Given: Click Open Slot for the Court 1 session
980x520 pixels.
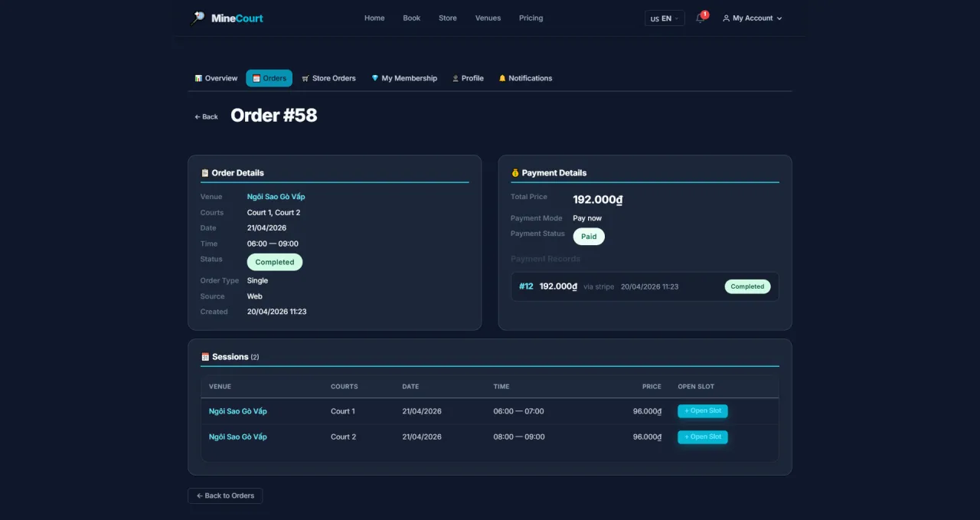Looking at the screenshot, I should (703, 411).
